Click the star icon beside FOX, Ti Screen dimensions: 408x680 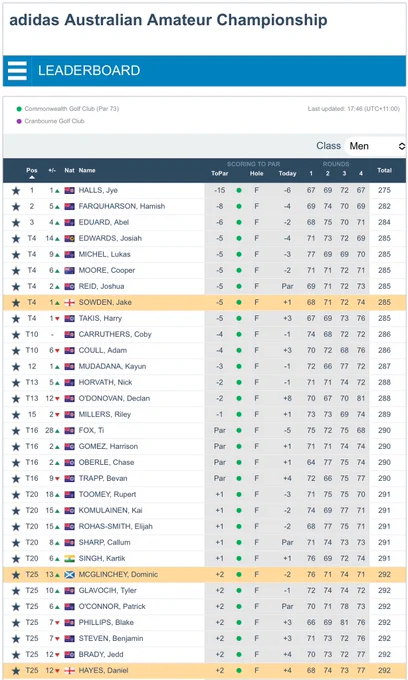(16, 431)
